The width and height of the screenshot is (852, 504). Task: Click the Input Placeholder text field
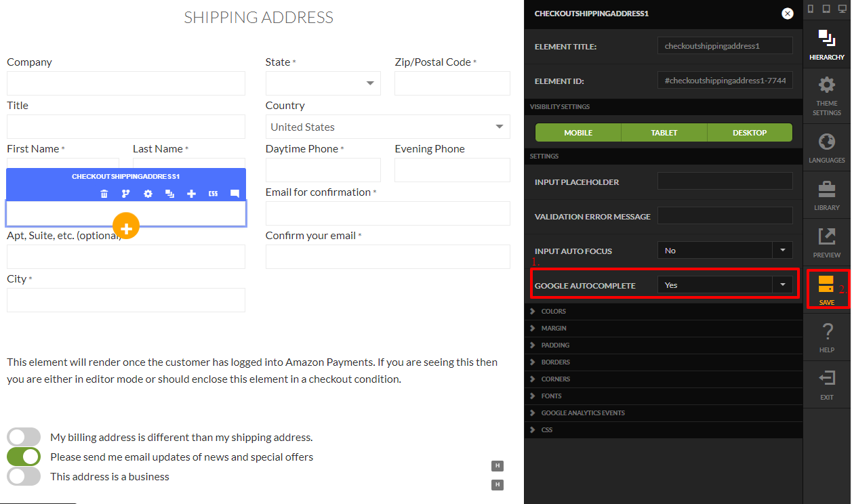click(725, 182)
